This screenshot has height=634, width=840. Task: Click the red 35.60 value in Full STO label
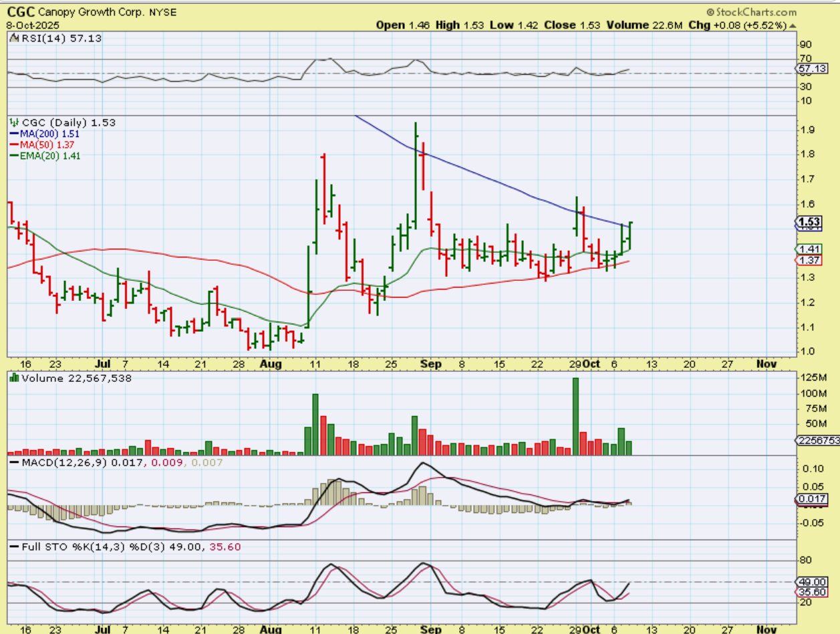[225, 547]
